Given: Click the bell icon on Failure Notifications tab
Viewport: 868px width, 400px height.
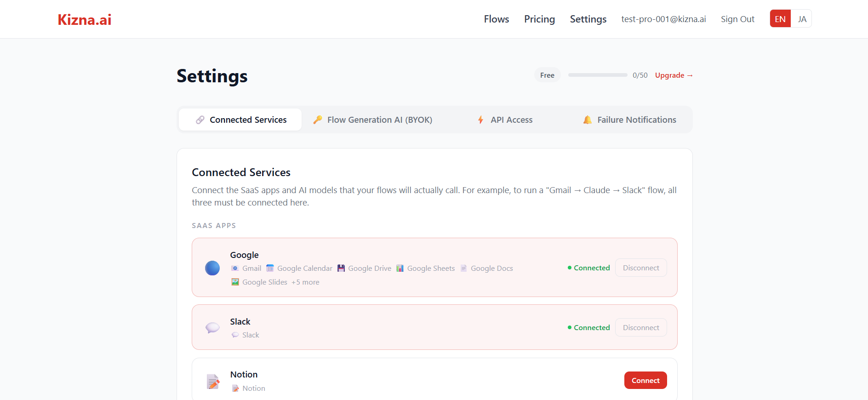Looking at the screenshot, I should click(x=588, y=120).
